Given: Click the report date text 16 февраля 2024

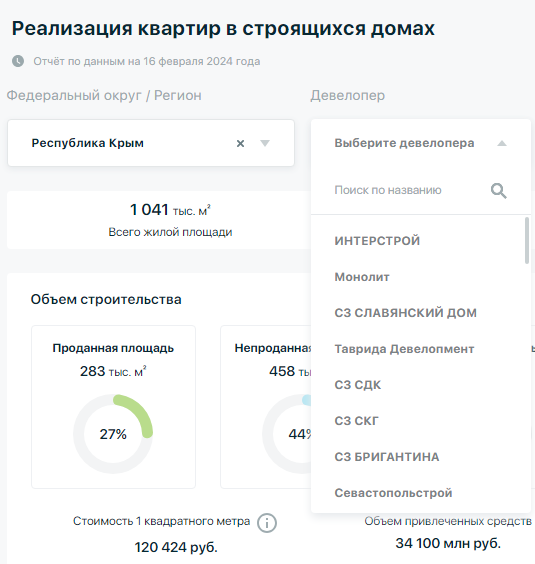Looking at the screenshot, I should (188, 61).
